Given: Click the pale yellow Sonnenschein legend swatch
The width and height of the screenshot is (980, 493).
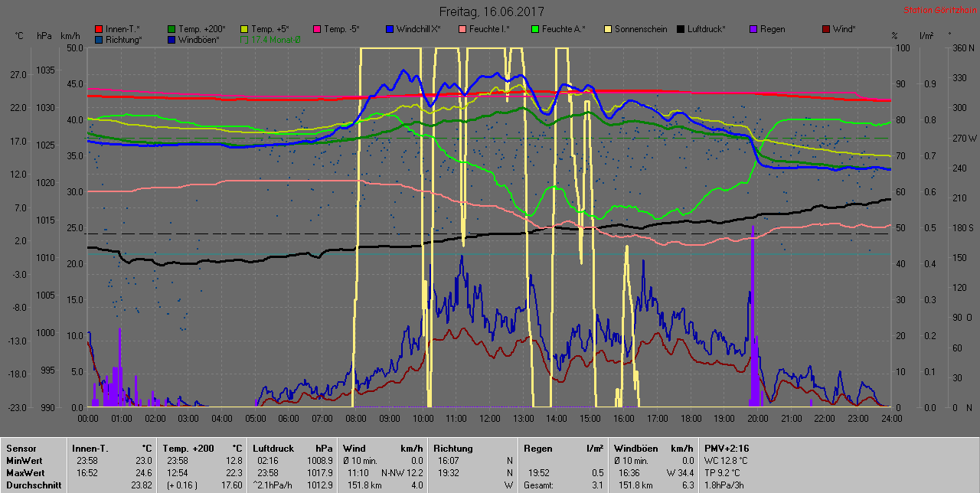Looking at the screenshot, I should (608, 29).
